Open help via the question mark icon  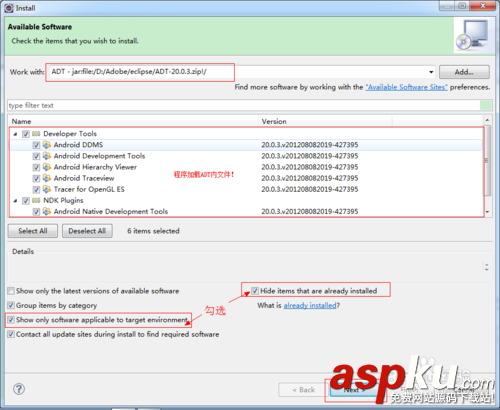click(19, 389)
